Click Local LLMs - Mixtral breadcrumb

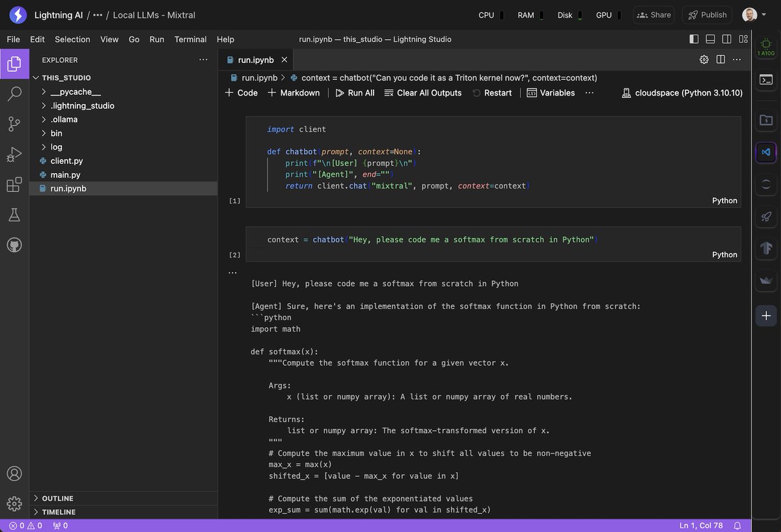tap(154, 15)
